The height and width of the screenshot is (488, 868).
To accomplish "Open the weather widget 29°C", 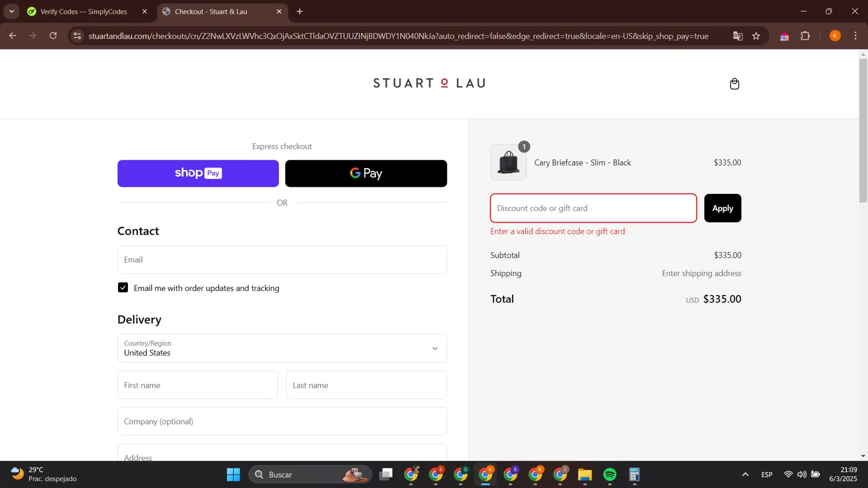I will (x=44, y=474).
